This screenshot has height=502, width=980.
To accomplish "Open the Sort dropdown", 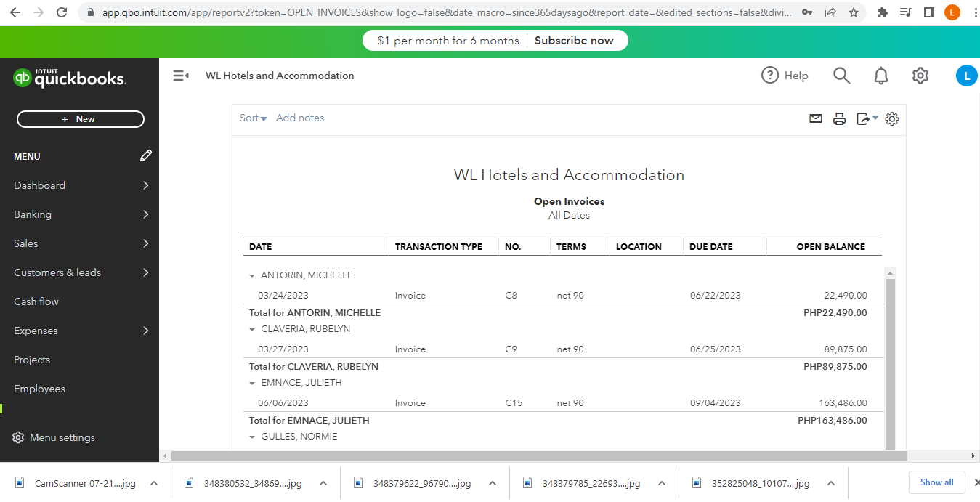I will tap(253, 118).
